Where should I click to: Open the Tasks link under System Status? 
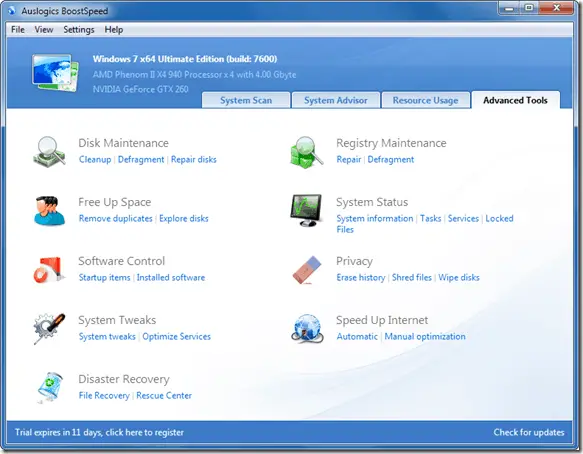[x=431, y=218]
